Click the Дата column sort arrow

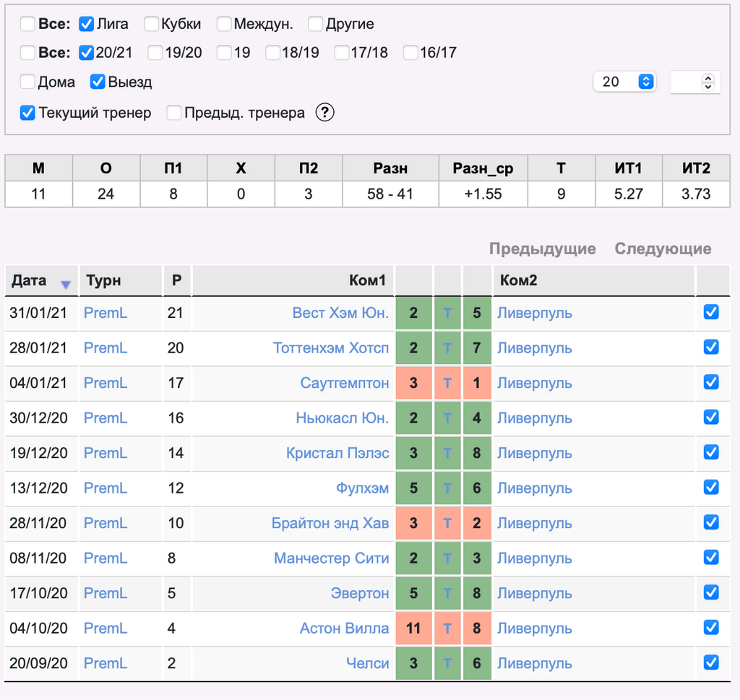pyautogui.click(x=66, y=285)
